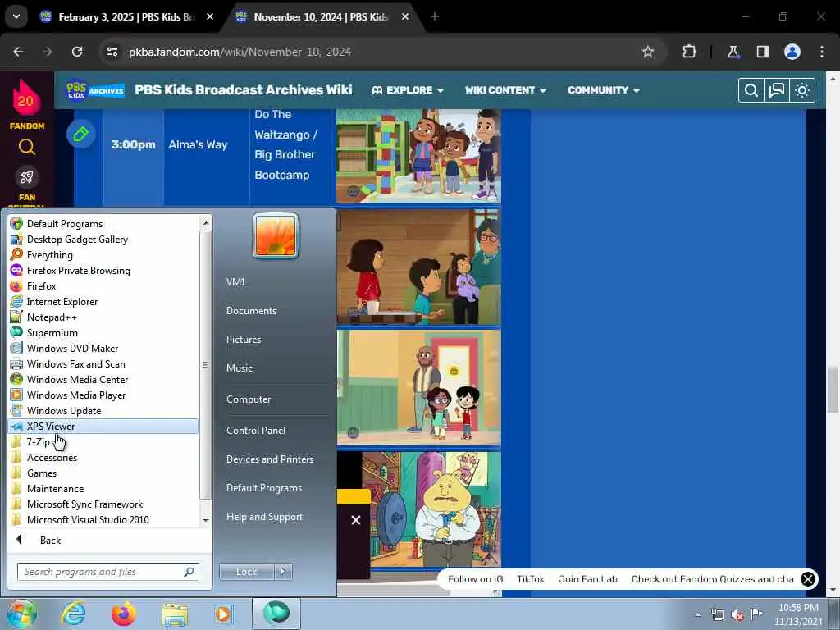
Task: Open Fan Central rocket icon
Action: pyautogui.click(x=27, y=177)
